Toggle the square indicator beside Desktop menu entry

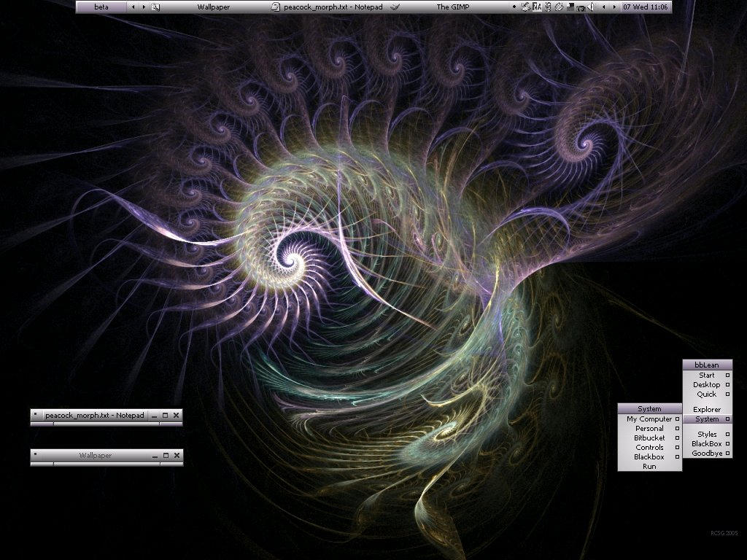coord(727,385)
